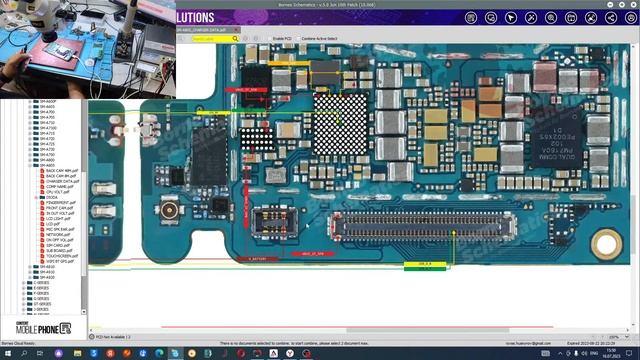
Task: Select the SM-A920 folder in tree
Action: 47,277
